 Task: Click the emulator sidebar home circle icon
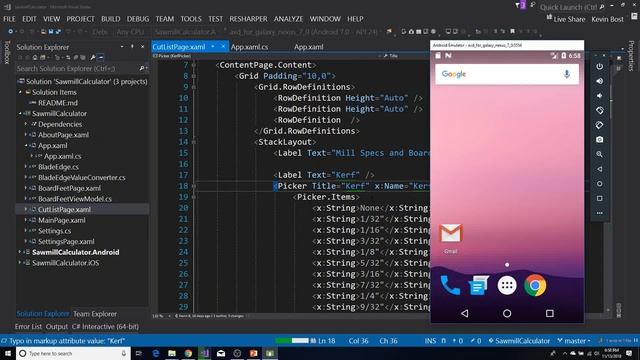tap(599, 184)
